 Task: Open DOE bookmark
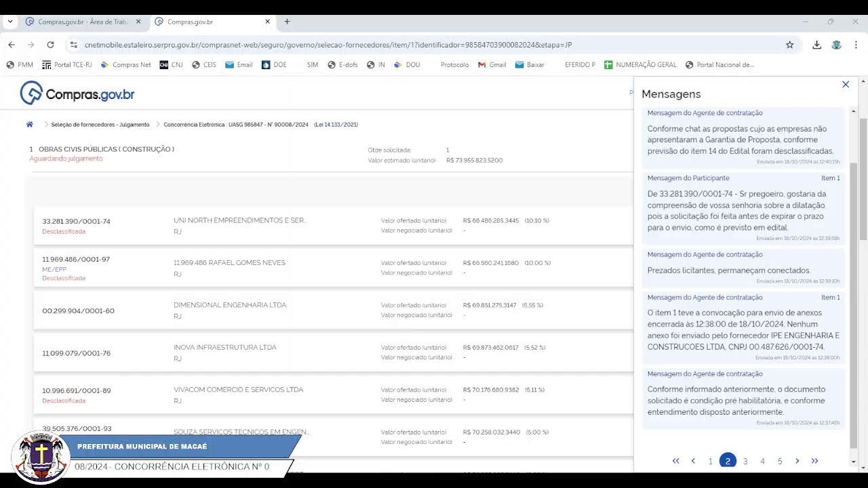click(274, 65)
